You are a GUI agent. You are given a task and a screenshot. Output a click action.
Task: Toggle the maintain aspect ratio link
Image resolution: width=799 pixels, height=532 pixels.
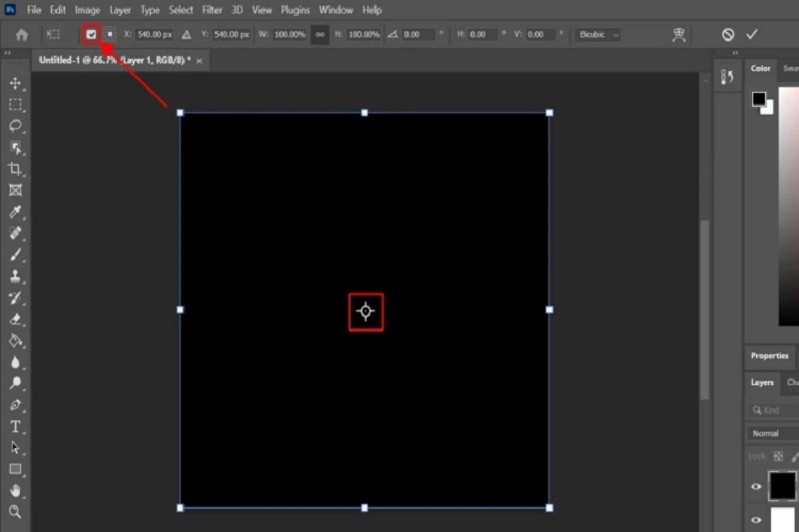[x=320, y=34]
